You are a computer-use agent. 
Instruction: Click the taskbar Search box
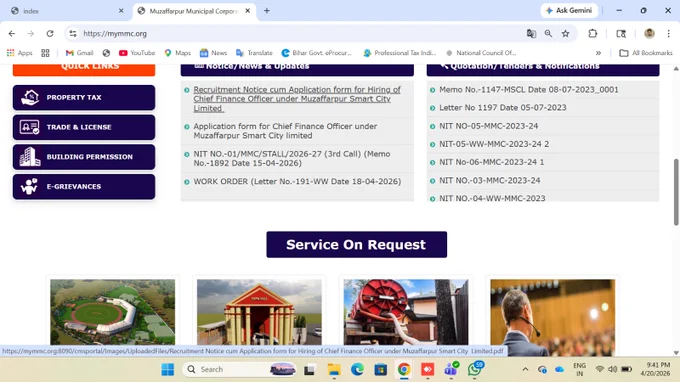pos(240,369)
